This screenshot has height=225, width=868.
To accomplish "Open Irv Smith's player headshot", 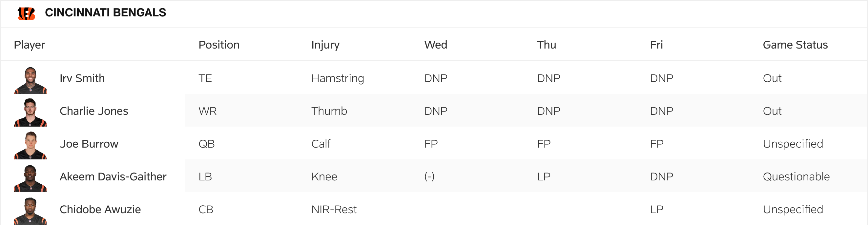I will click(x=30, y=80).
